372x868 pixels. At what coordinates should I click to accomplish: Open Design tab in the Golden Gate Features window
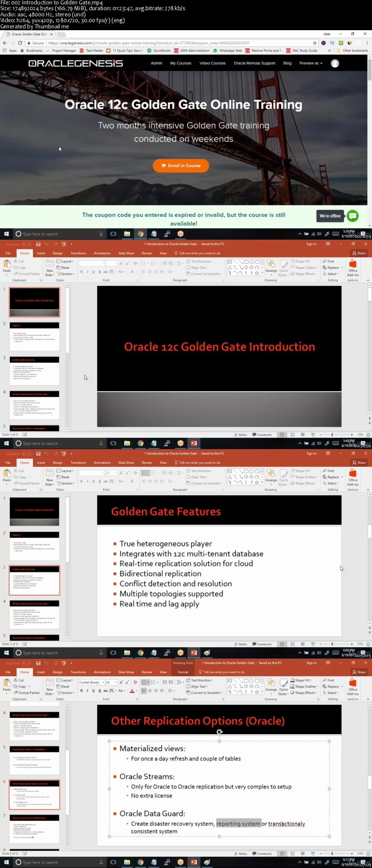(x=57, y=463)
